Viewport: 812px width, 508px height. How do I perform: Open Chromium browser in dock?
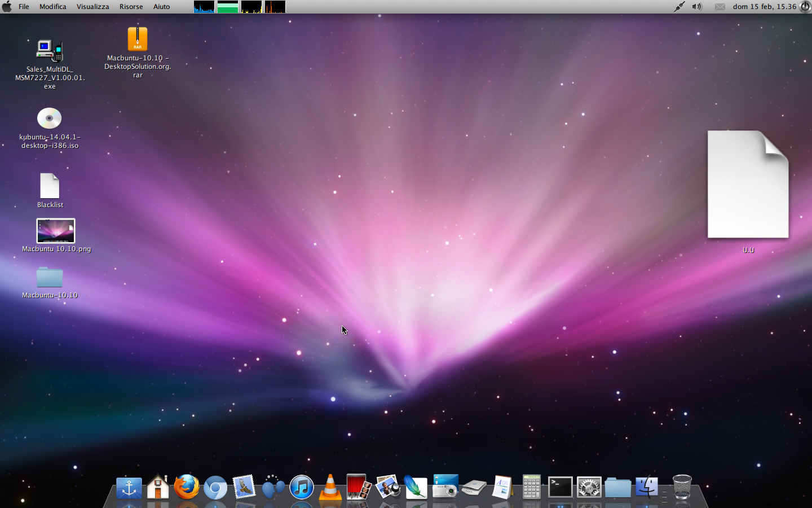[x=215, y=488]
